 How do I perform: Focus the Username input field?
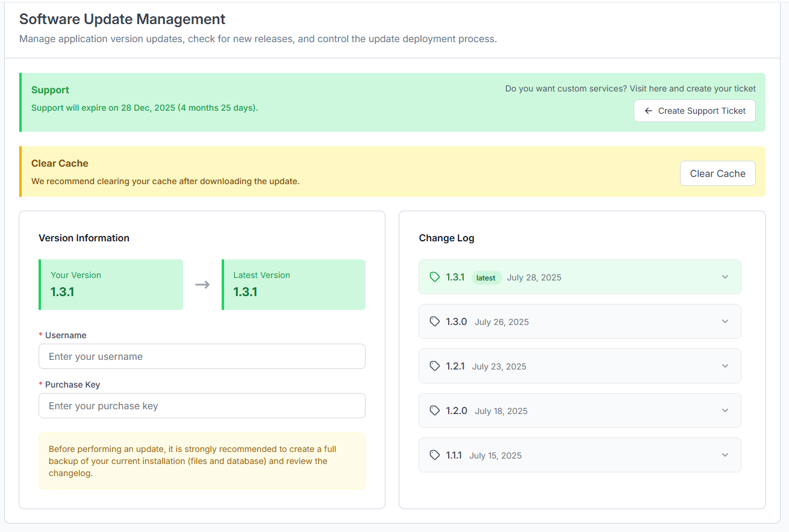point(202,356)
